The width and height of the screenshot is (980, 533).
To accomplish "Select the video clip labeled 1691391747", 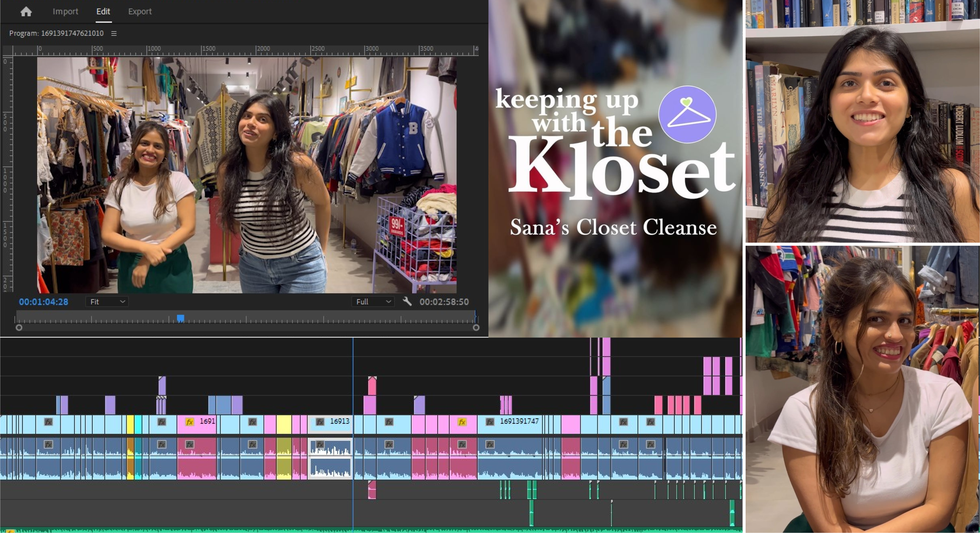I will pos(510,425).
